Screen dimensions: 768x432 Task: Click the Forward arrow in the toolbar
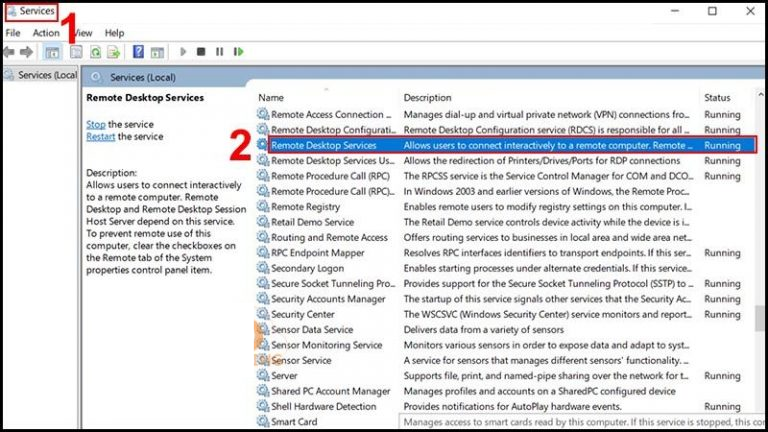(x=26, y=51)
